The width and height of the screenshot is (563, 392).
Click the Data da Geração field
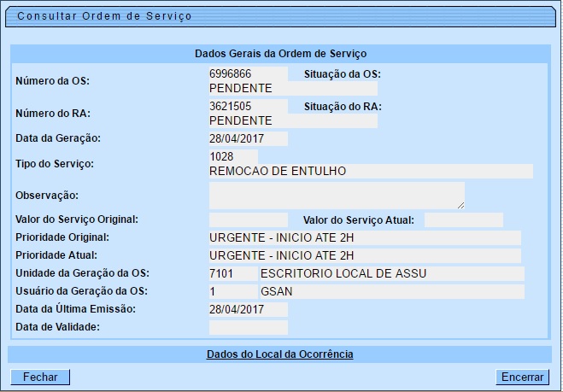coord(248,138)
